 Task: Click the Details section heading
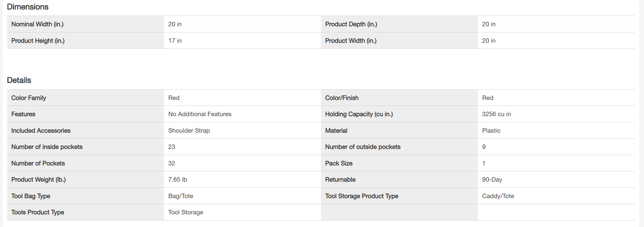(x=19, y=80)
